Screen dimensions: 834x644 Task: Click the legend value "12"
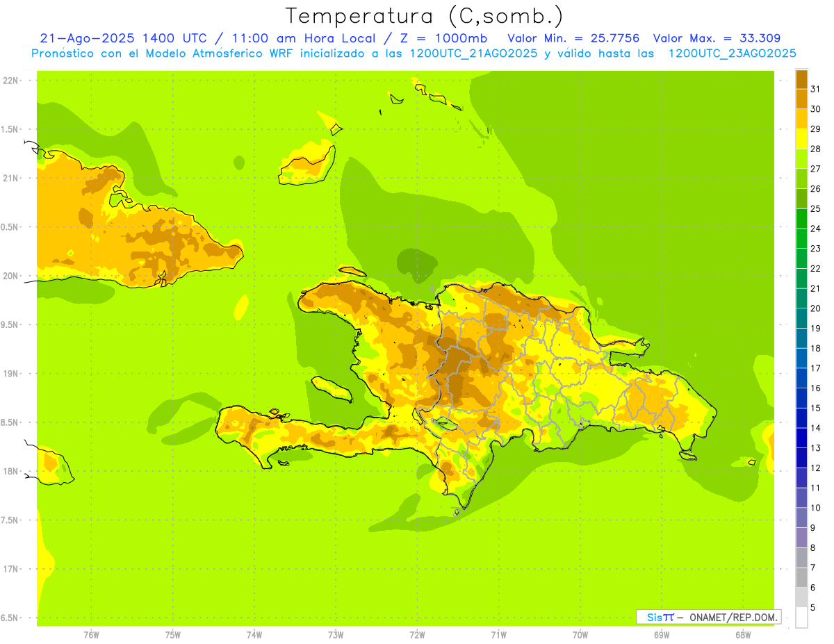point(816,468)
